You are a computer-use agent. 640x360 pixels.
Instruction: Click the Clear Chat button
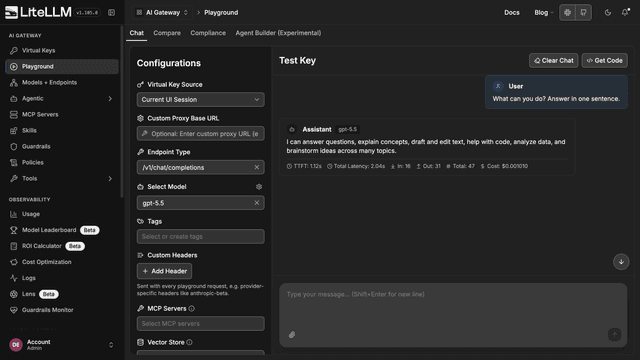pyautogui.click(x=553, y=60)
